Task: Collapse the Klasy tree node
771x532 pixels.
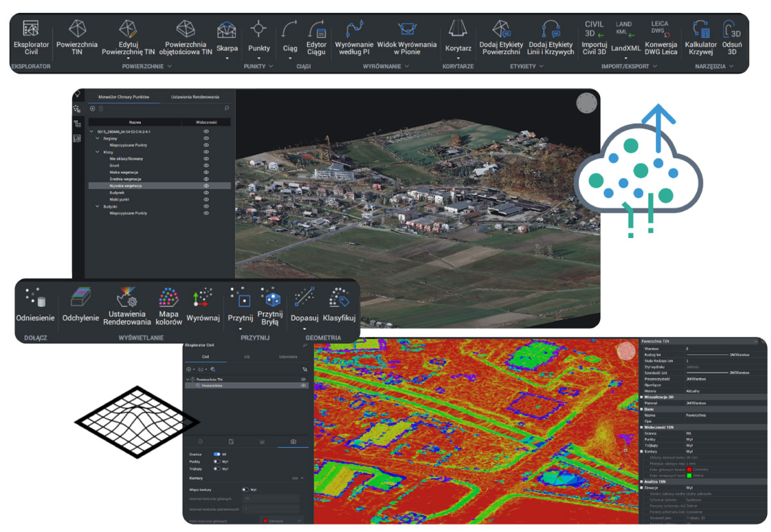Action: click(97, 152)
